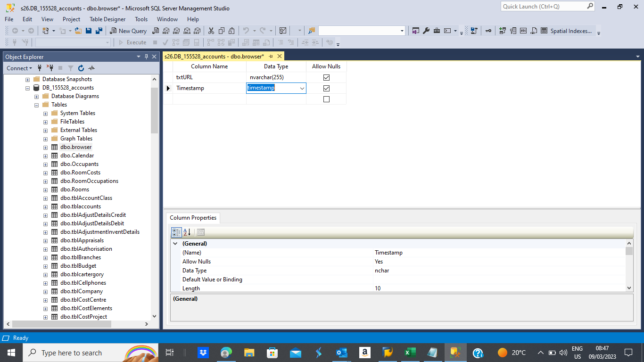Click the Generate Change Script icon
This screenshot has width=644, height=362.
475,31
